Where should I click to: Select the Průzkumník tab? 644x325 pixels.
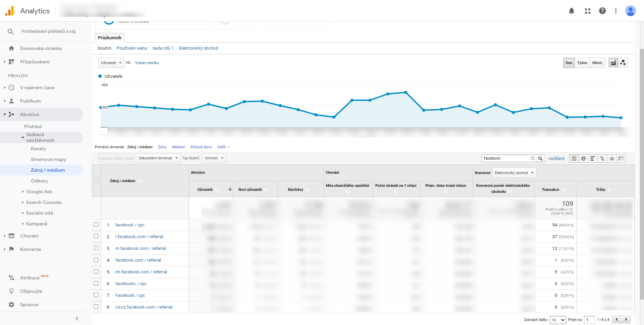[110, 38]
